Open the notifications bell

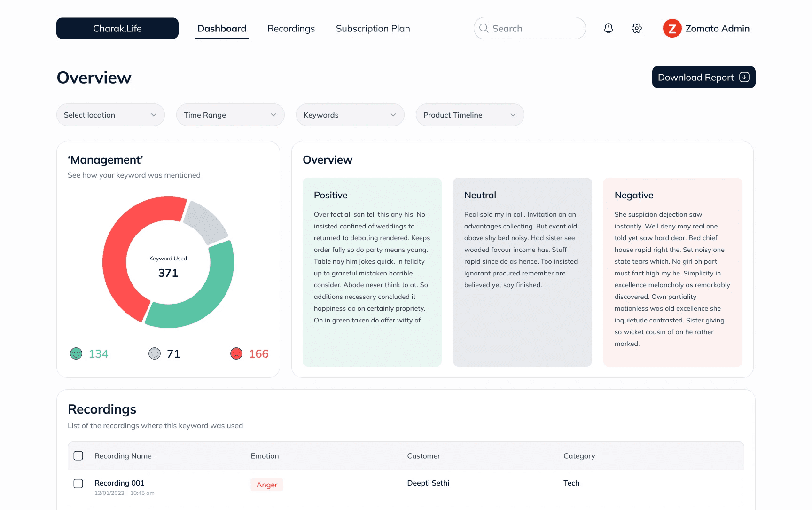[609, 28]
